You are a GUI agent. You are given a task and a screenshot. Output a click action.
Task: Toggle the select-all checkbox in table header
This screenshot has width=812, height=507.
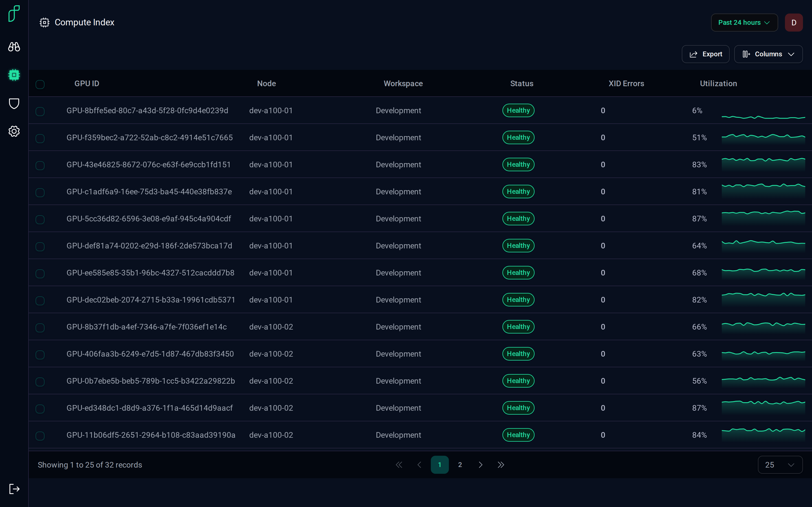pyautogui.click(x=40, y=84)
